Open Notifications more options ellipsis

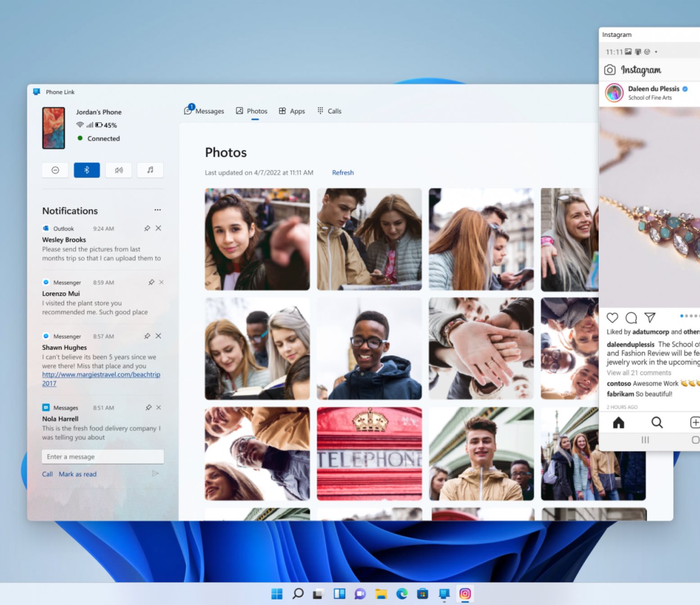pos(158,210)
